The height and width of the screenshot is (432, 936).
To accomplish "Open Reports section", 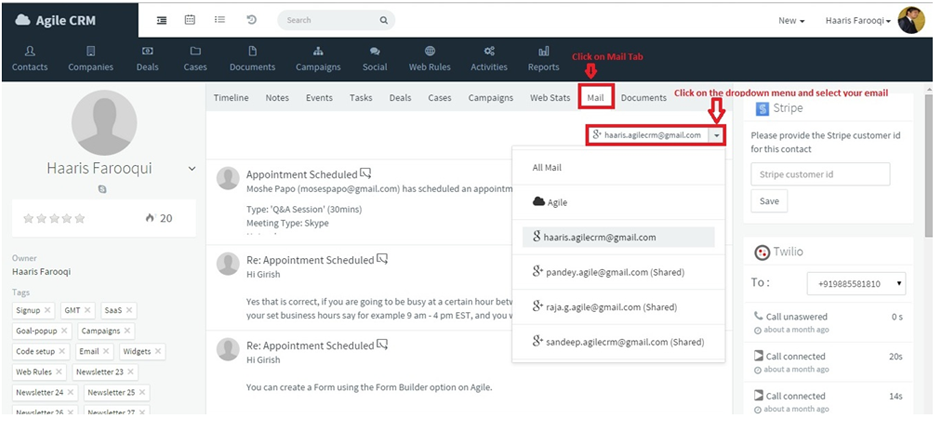I will coord(544,59).
